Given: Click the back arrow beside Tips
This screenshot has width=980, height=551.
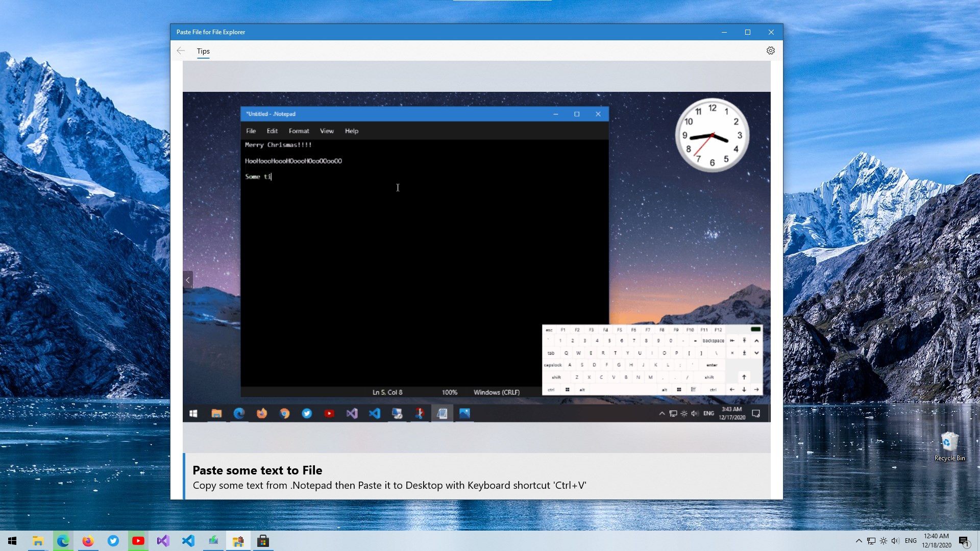Looking at the screenshot, I should [x=181, y=51].
